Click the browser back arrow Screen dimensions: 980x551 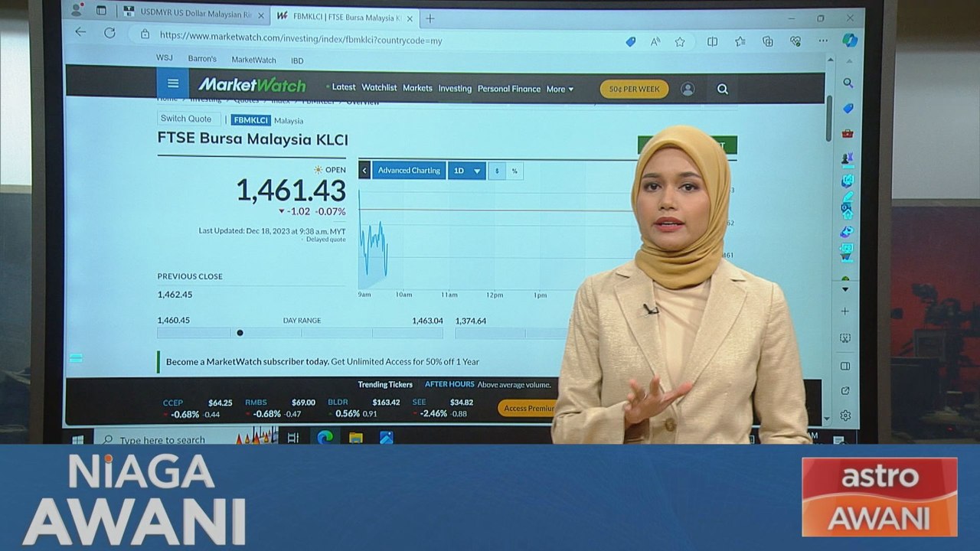[80, 32]
